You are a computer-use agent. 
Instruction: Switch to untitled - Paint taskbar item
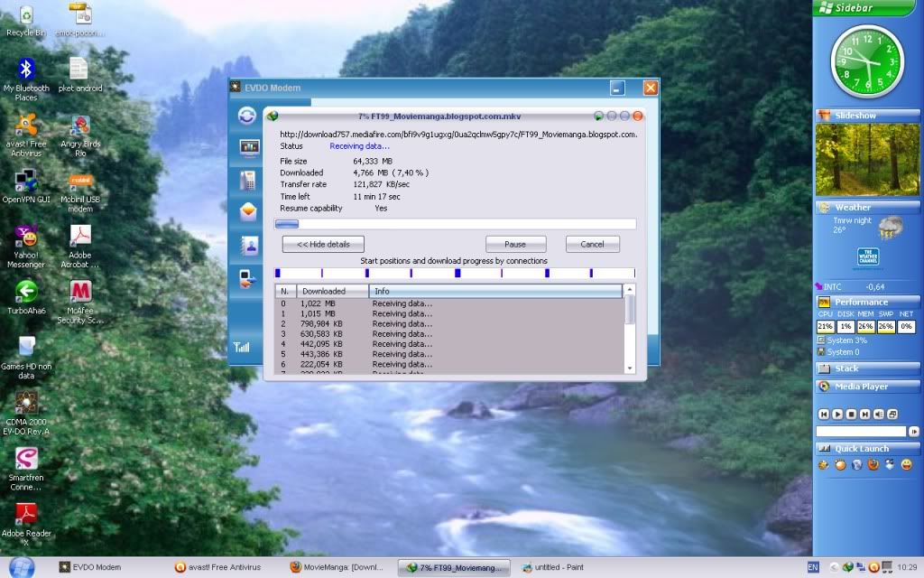tap(553, 567)
